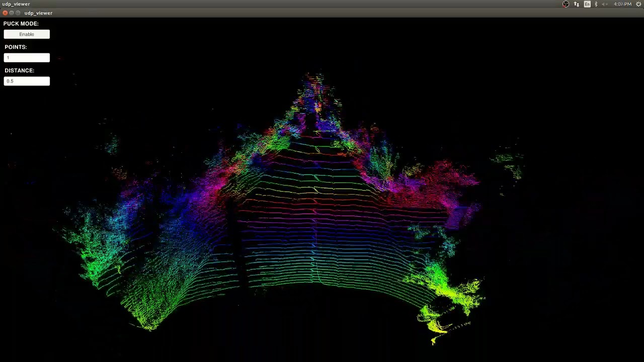This screenshot has width=644, height=362.
Task: Open the network connections indicator
Action: click(577, 4)
